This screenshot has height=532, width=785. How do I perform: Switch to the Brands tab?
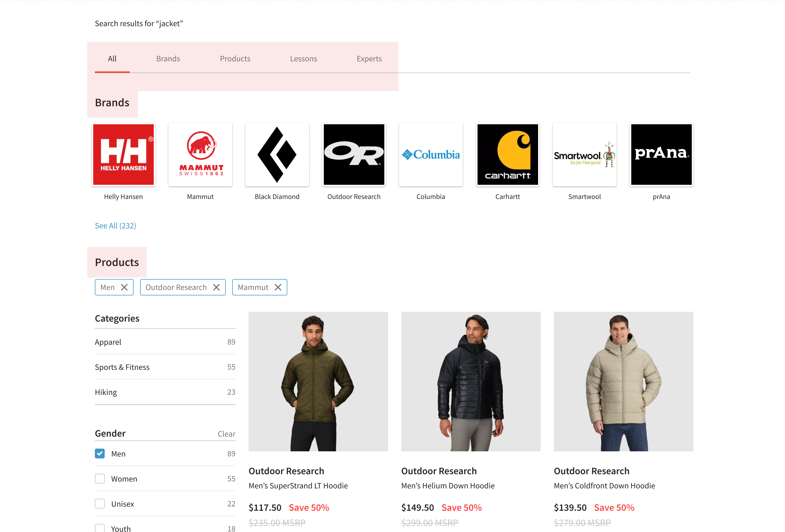(x=168, y=59)
